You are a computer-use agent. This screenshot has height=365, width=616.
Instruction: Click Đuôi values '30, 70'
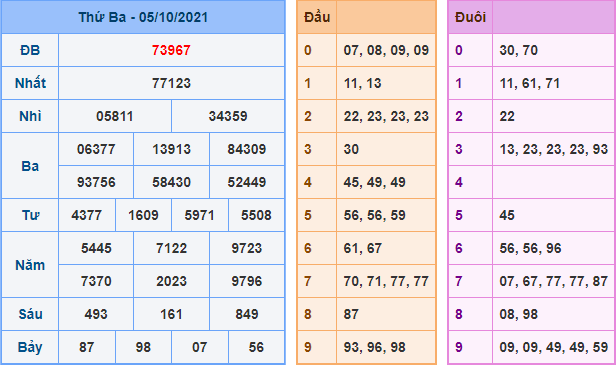[x=519, y=50]
